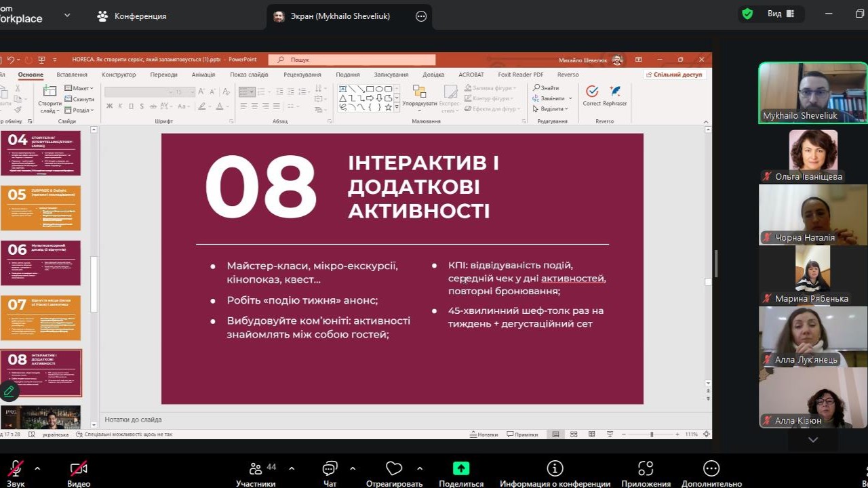Select slide 06 thumbnail in panel
Image resolution: width=868 pixels, height=488 pixels.
[41, 263]
